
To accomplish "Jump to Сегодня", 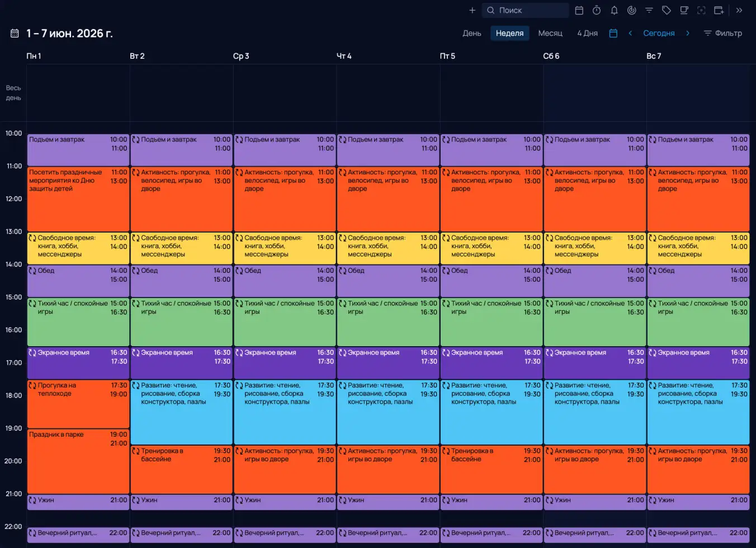I will (659, 33).
